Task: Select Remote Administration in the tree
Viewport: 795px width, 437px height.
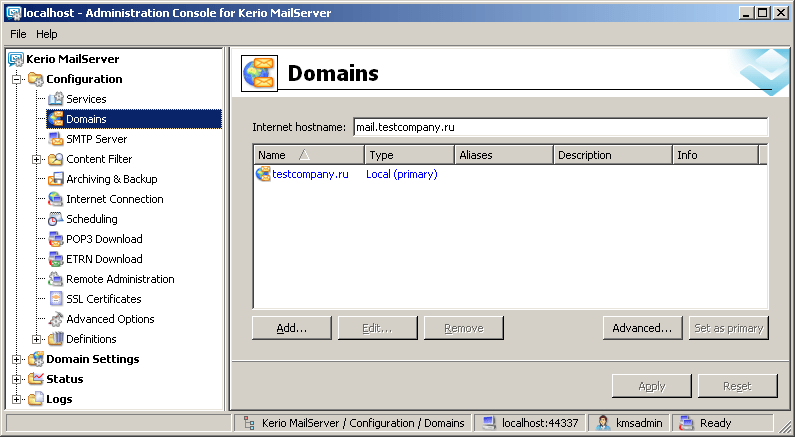Action: click(x=120, y=279)
